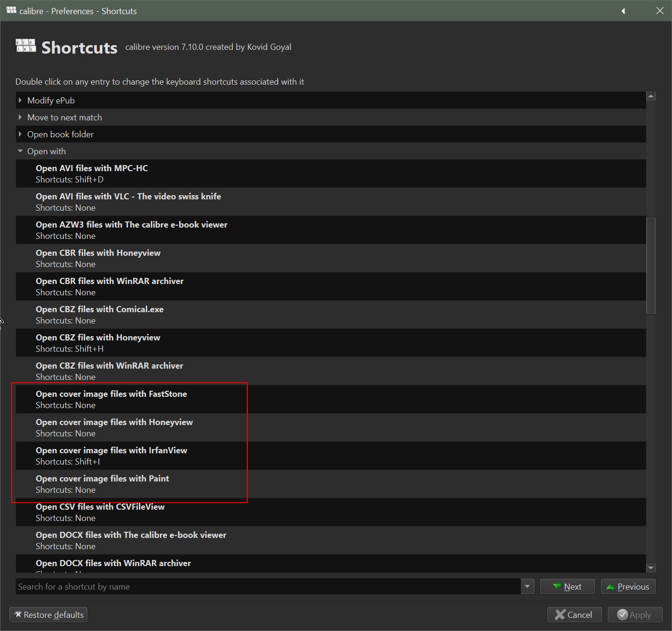Select Open cover image files with Honeyview
Screen dimensions: 672x631
click(331, 427)
